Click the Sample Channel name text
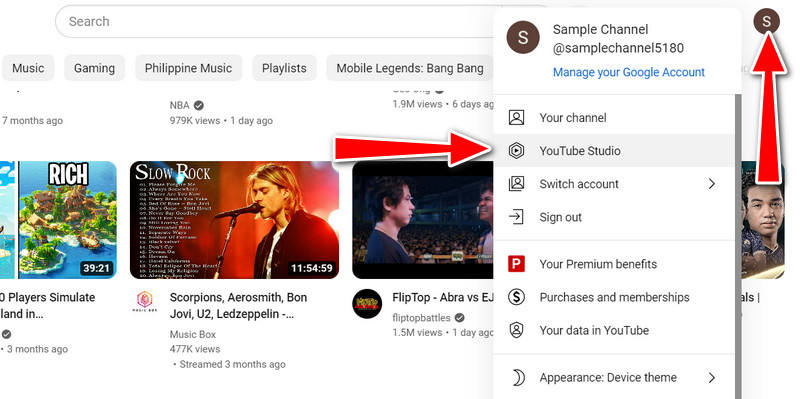 coord(601,30)
